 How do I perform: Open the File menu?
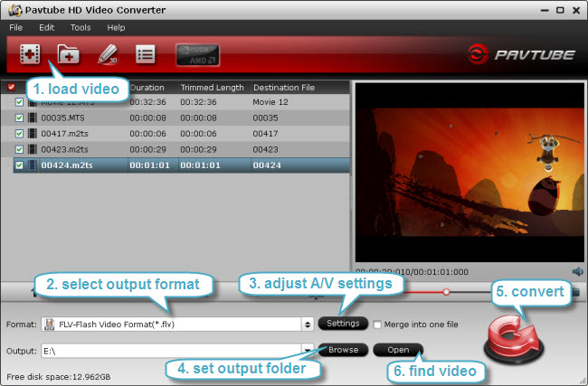[15, 28]
